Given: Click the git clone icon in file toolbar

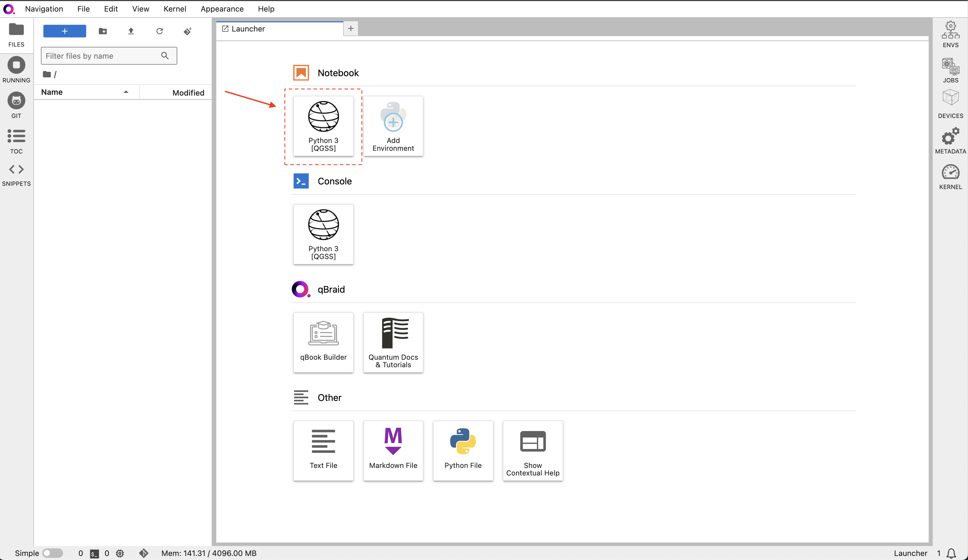Looking at the screenshot, I should pyautogui.click(x=187, y=31).
